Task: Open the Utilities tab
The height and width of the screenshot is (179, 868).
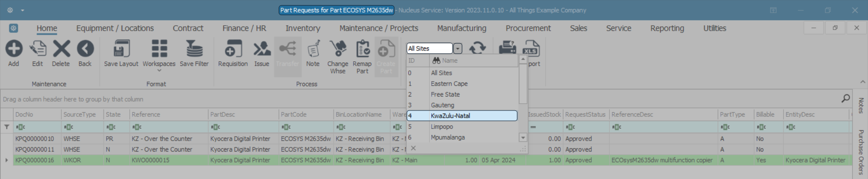Action: (x=715, y=28)
